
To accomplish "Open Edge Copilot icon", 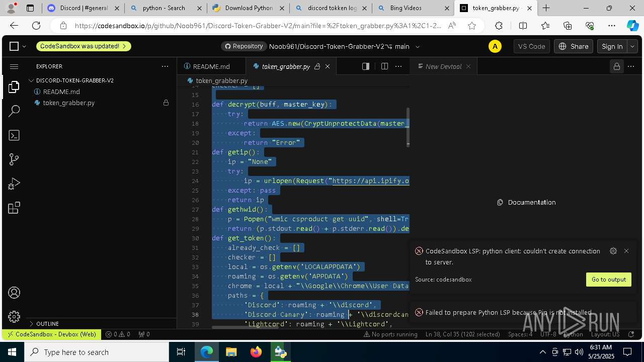I will pos(632,26).
